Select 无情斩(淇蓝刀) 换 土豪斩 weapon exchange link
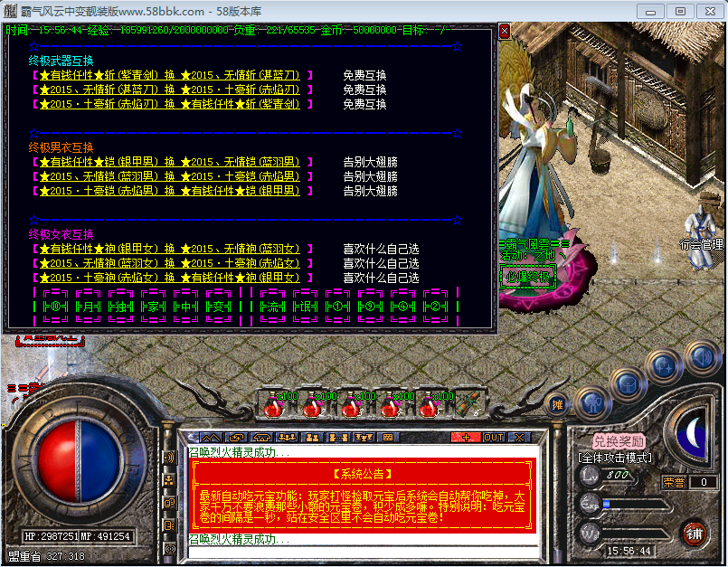This screenshot has width=728, height=567. point(172,90)
